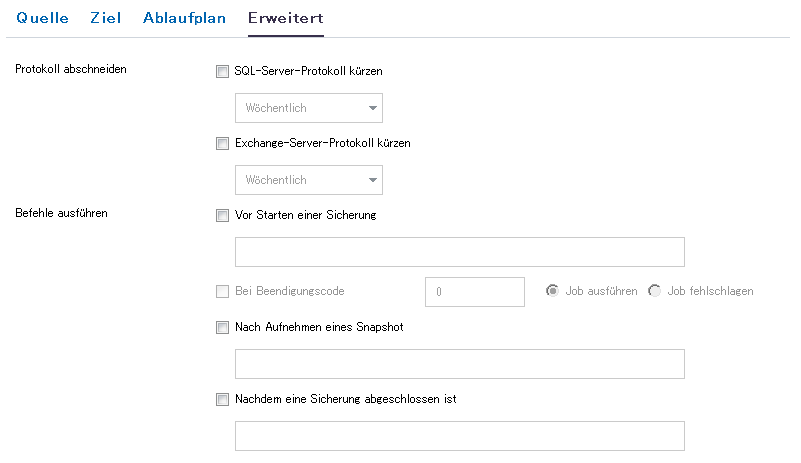The width and height of the screenshot is (801, 463).
Task: Select the Erweitert tab
Action: tap(285, 18)
